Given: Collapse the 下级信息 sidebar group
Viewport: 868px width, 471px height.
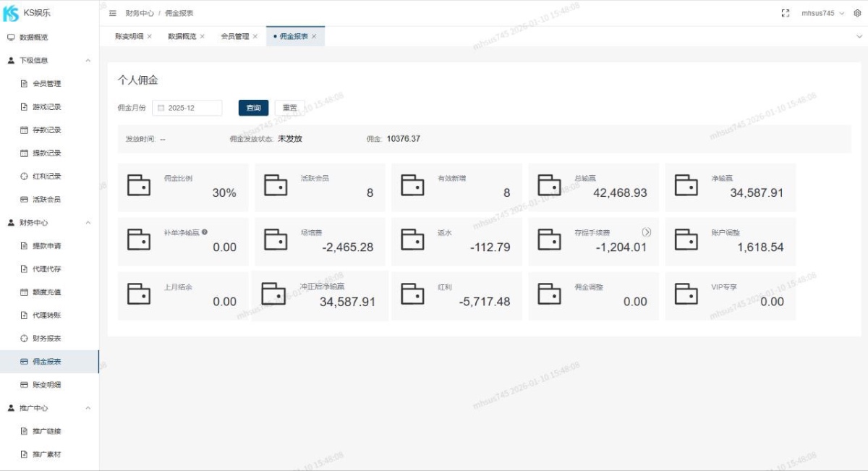Looking at the screenshot, I should pos(88,61).
